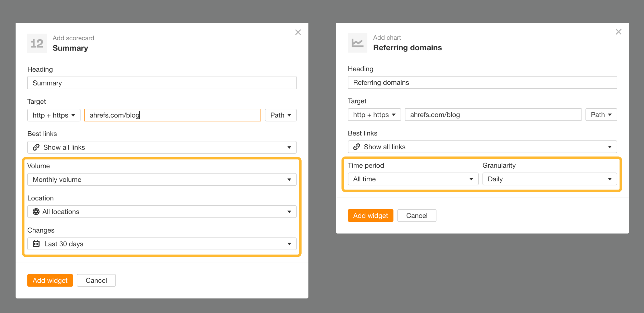This screenshot has height=313, width=644.
Task: Click the link icon in chart Best links
Action: [357, 147]
